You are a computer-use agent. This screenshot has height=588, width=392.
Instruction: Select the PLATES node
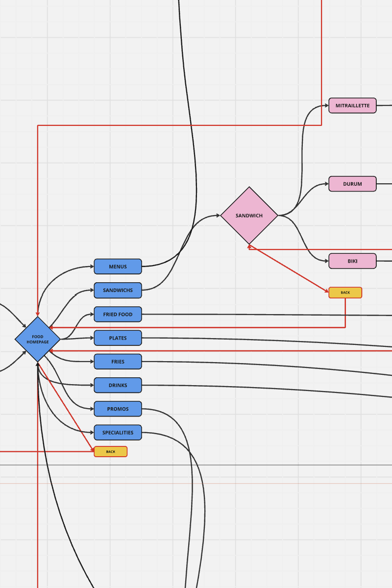[x=118, y=338]
